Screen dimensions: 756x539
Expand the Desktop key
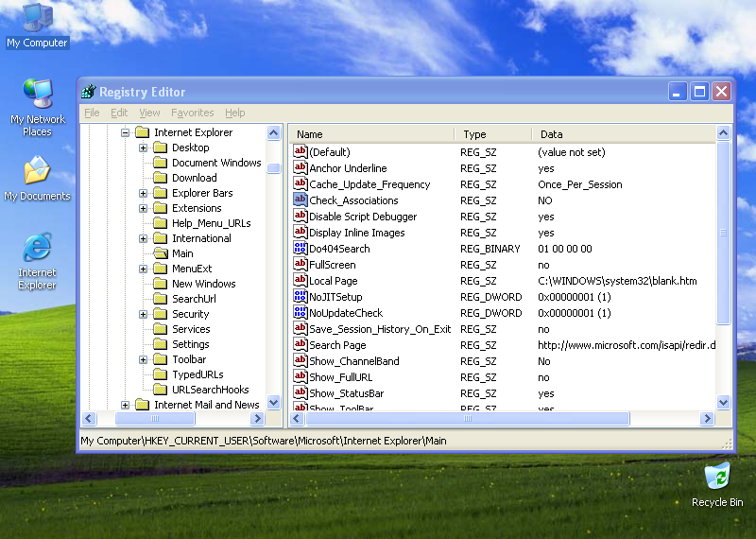pos(144,148)
